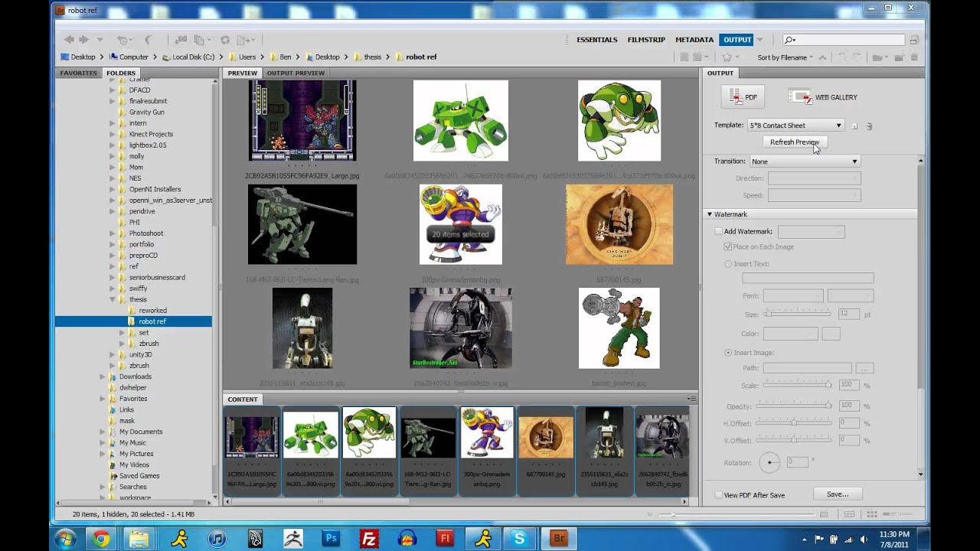Image resolution: width=980 pixels, height=551 pixels.
Task: Switch content to thumbnails view
Action: coord(871,514)
